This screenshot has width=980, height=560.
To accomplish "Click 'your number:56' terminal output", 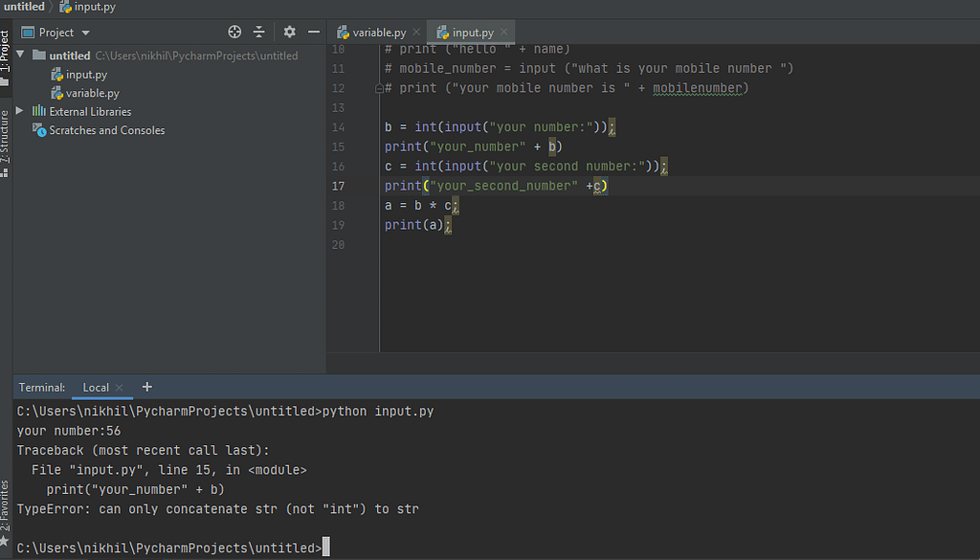I will [x=69, y=431].
